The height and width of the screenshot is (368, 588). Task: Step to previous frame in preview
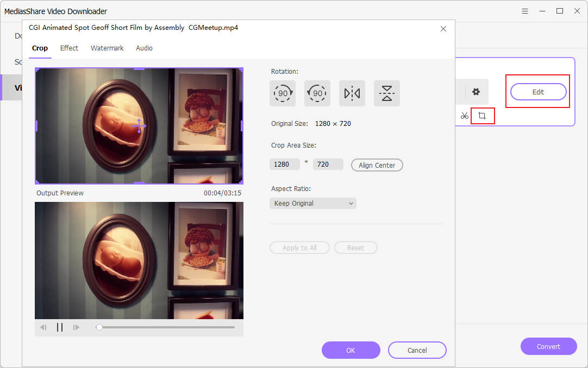tap(43, 327)
